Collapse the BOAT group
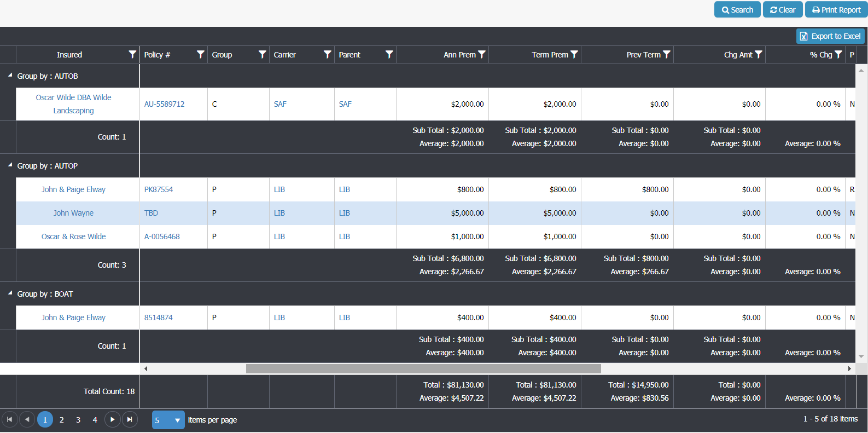This screenshot has height=433, width=868. pyautogui.click(x=10, y=293)
